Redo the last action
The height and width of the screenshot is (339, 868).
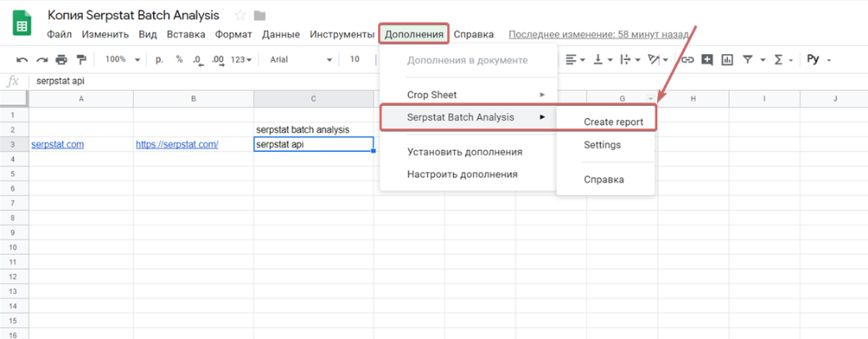tap(42, 60)
